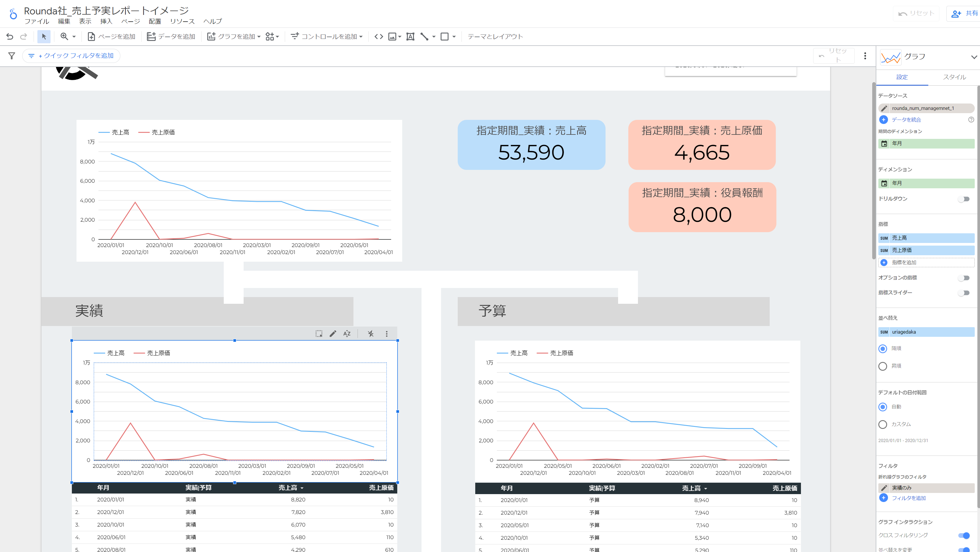Expand the グラフ chart type chevron
The image size is (980, 552).
[x=974, y=57]
